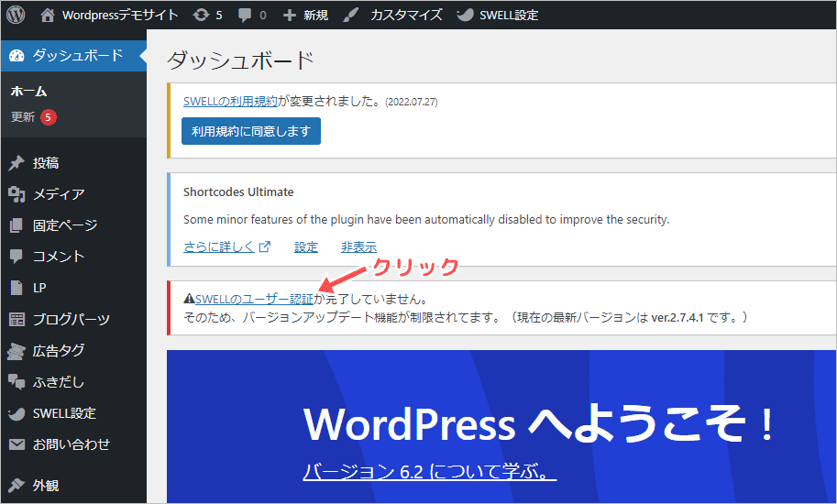Screen dimensions: 837x504
Task: Click 非表示 to hide Shortcodes notice
Action: click(358, 247)
